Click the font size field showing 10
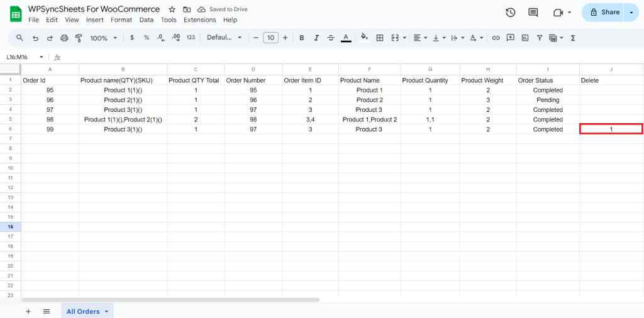 point(270,38)
